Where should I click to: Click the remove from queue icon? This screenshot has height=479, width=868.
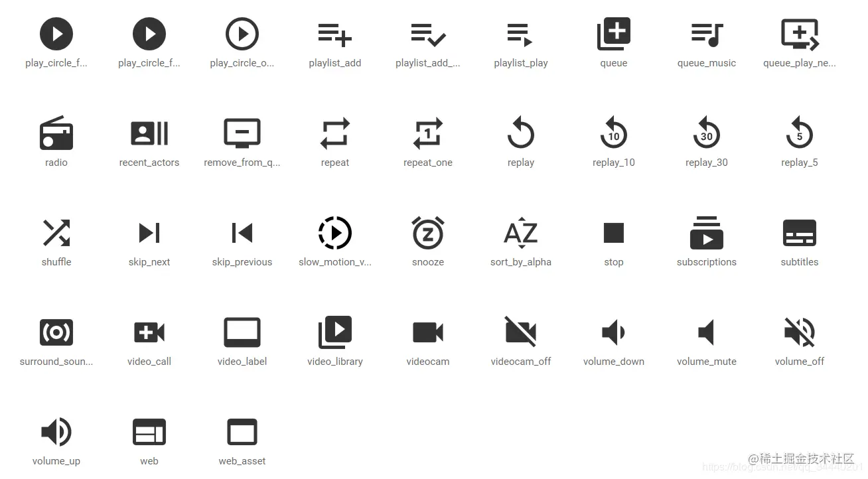(242, 133)
